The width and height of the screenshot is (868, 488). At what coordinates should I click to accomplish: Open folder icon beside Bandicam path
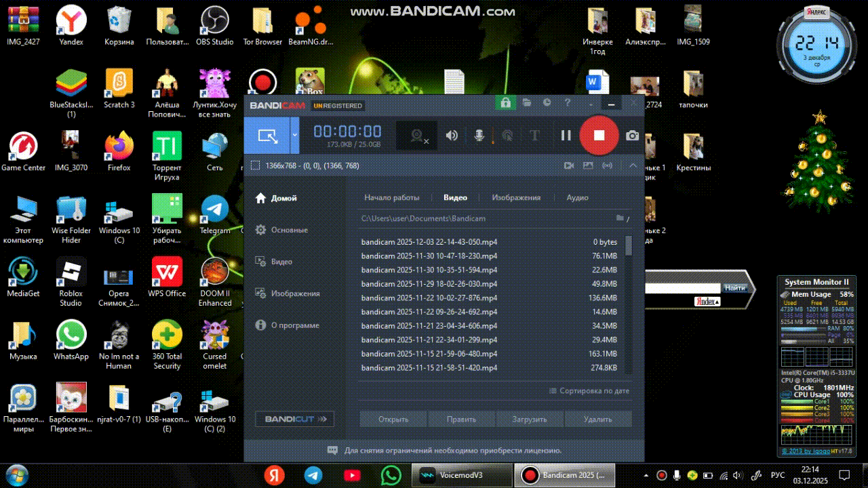tap(619, 218)
